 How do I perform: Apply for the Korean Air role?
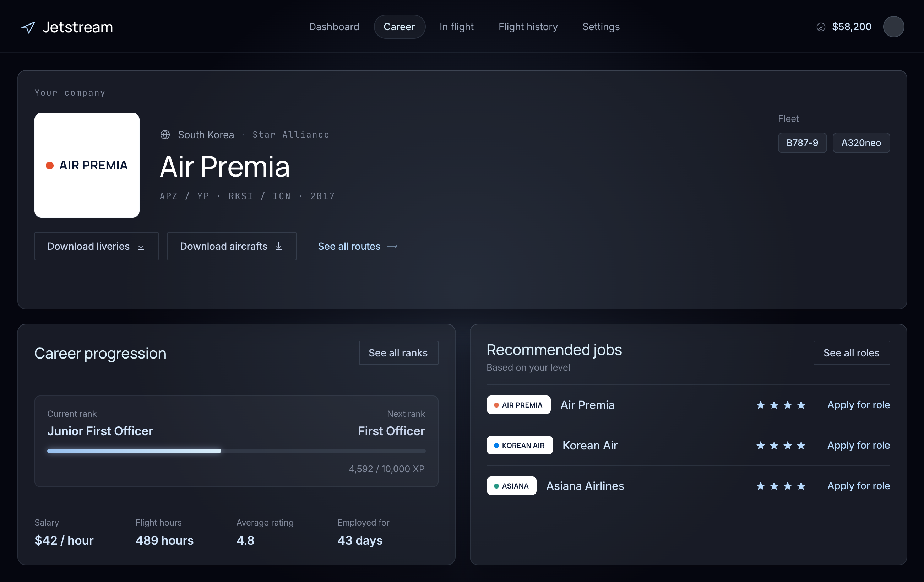(x=858, y=445)
